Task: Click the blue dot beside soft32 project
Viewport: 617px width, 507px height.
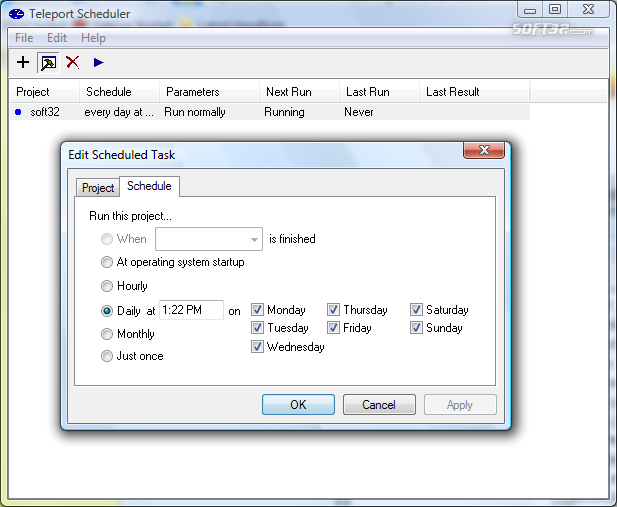Action: point(18,112)
